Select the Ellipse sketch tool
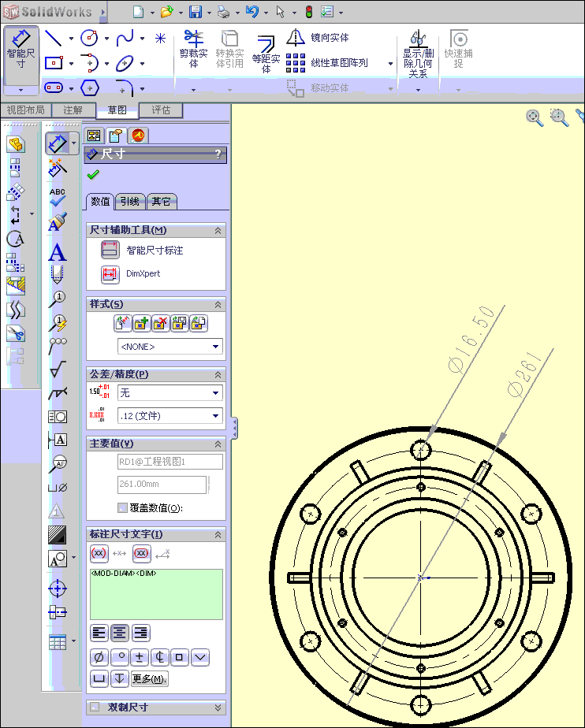The image size is (585, 728). (125, 63)
